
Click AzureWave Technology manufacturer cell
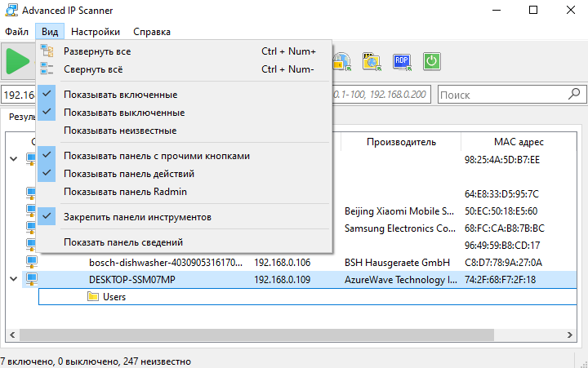pyautogui.click(x=400, y=280)
